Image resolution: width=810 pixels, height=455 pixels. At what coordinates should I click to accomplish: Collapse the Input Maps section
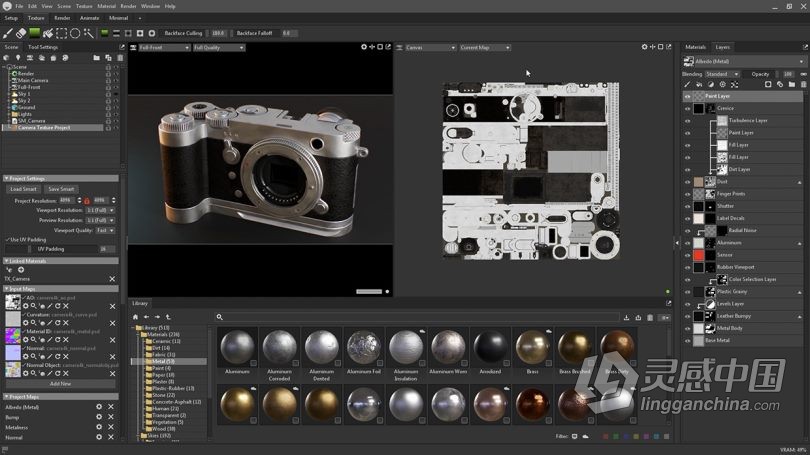(61, 289)
